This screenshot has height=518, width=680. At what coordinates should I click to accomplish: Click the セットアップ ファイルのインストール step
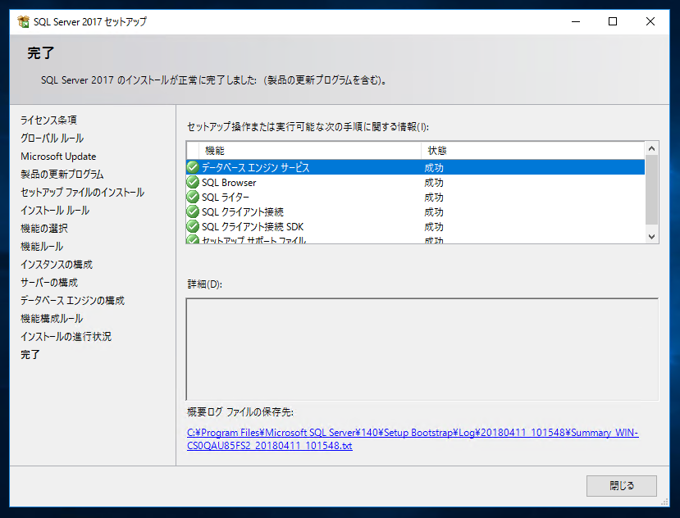(82, 192)
